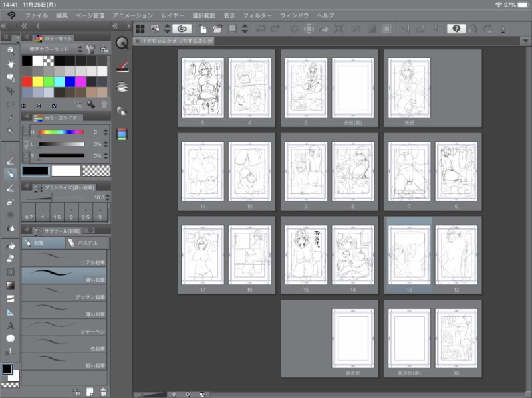Select the Ruler triangle tool
The image size is (532, 398).
tap(11, 312)
